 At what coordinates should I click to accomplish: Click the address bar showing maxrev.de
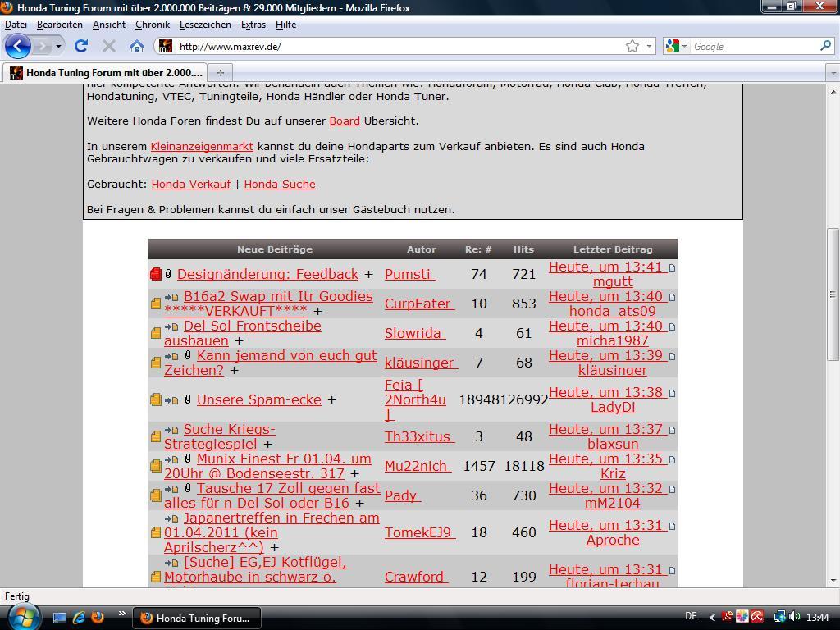pyautogui.click(x=394, y=46)
